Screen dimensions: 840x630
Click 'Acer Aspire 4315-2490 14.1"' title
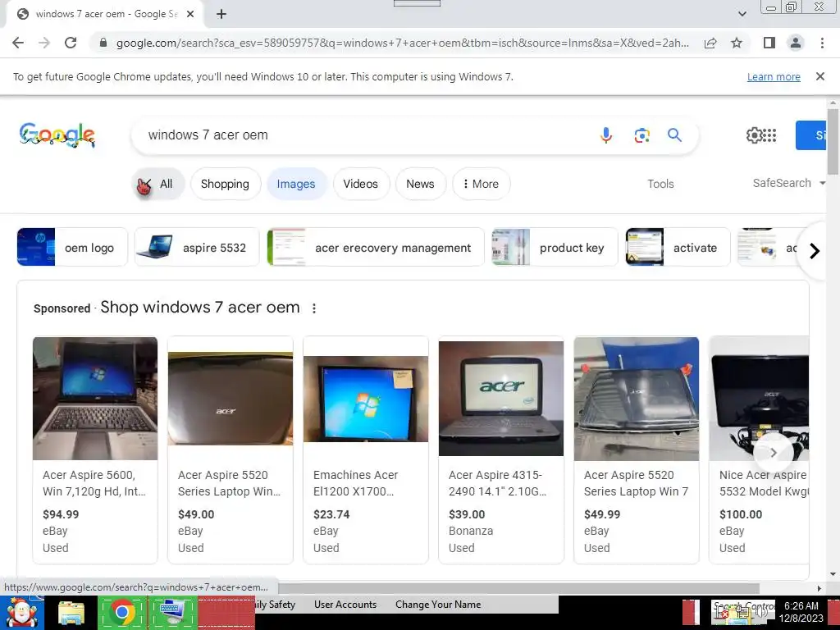point(497,483)
